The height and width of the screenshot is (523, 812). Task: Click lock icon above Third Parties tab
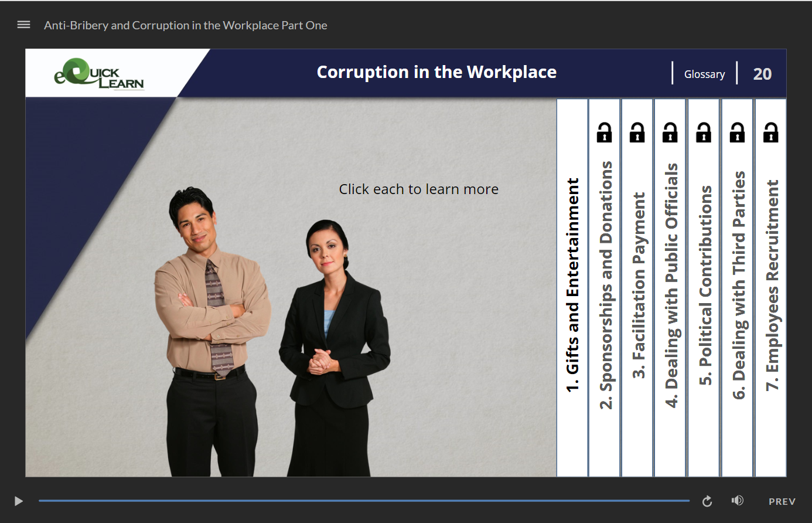[737, 133]
